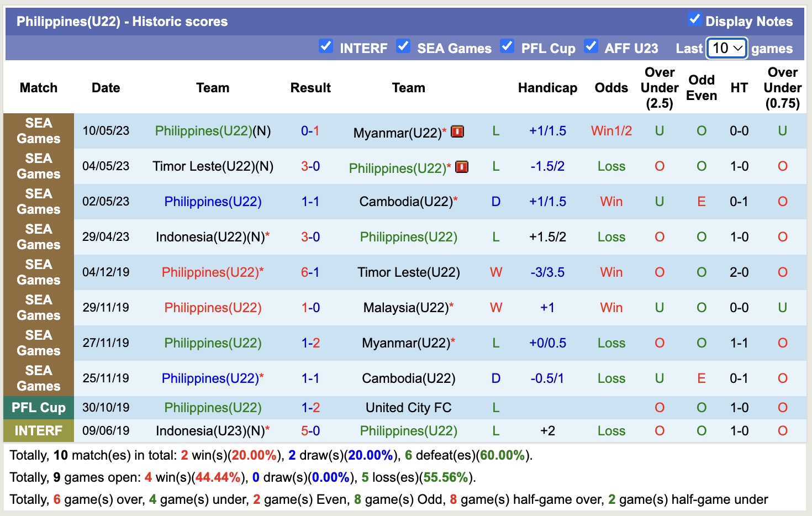This screenshot has height=516, width=812.
Task: Open the Timor Leste(U22) link in the 04/12/19 row
Action: (409, 272)
